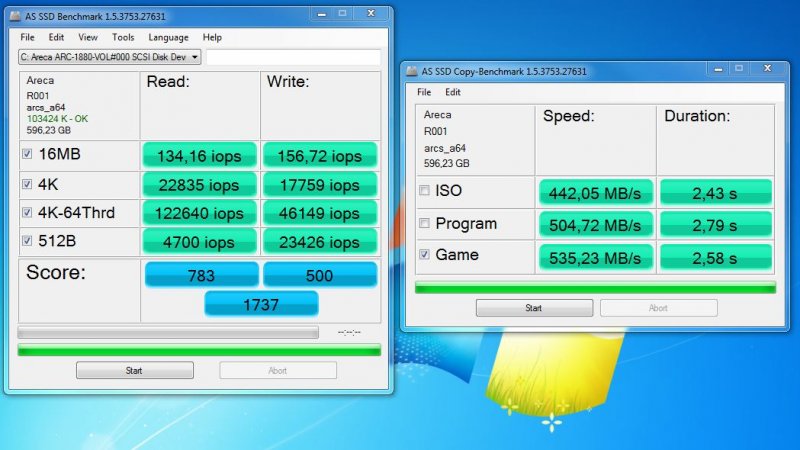This screenshot has width=800, height=450.
Task: Open the View menu
Action: pos(88,37)
